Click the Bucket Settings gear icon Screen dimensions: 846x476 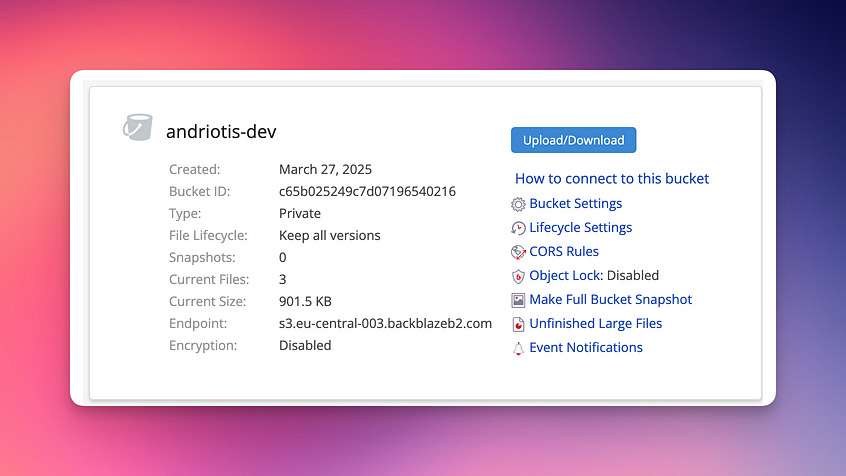pos(518,204)
